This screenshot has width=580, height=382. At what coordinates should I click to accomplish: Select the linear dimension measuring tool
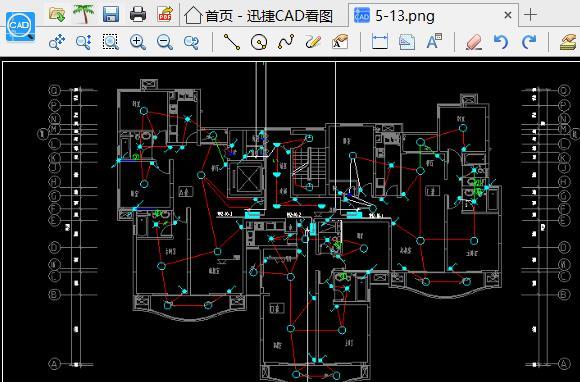[x=380, y=42]
